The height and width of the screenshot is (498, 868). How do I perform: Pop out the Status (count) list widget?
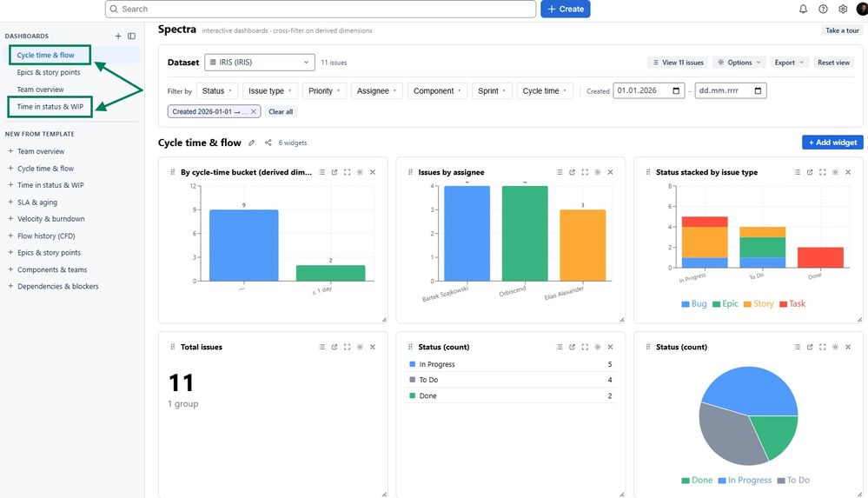(x=572, y=347)
